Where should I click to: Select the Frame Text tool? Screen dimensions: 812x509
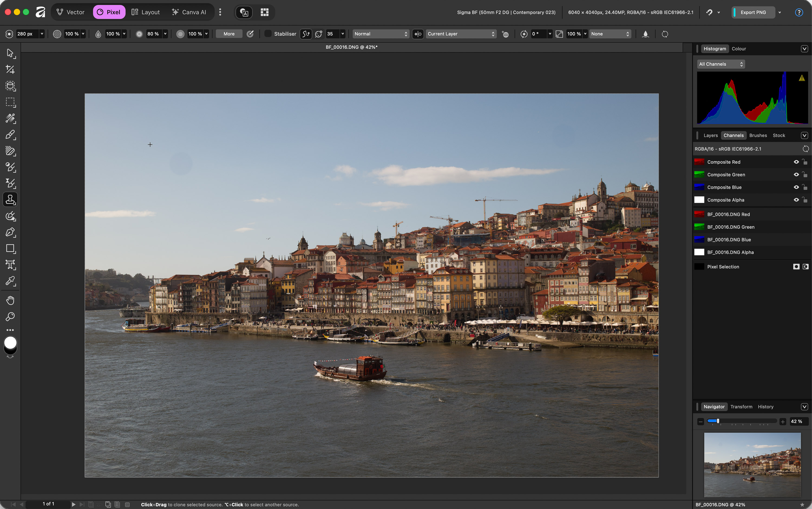pyautogui.click(x=10, y=265)
